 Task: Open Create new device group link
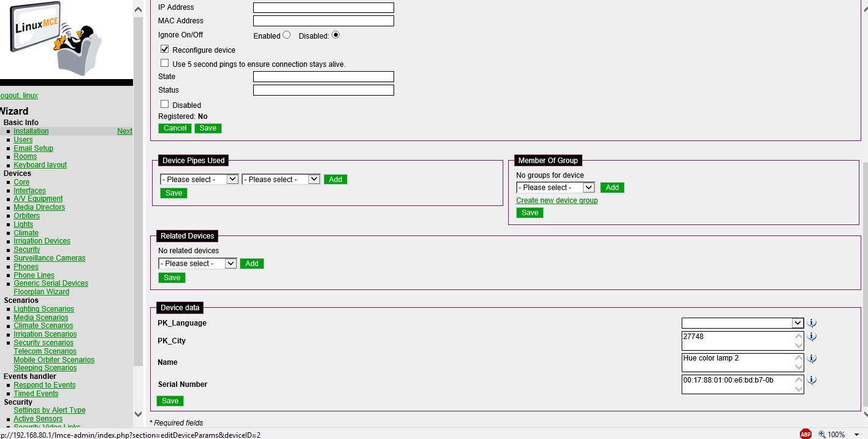click(x=557, y=200)
